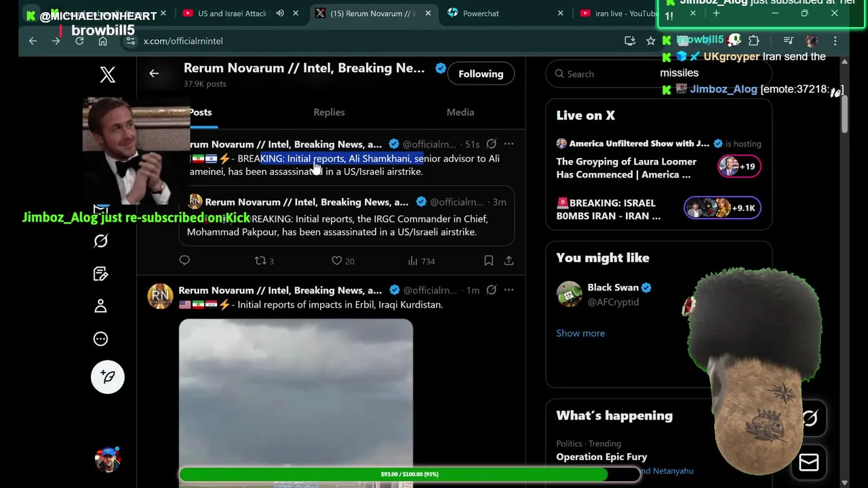The height and width of the screenshot is (488, 868).
Task: Open the Grok icon in left sidebar
Action: click(x=100, y=241)
